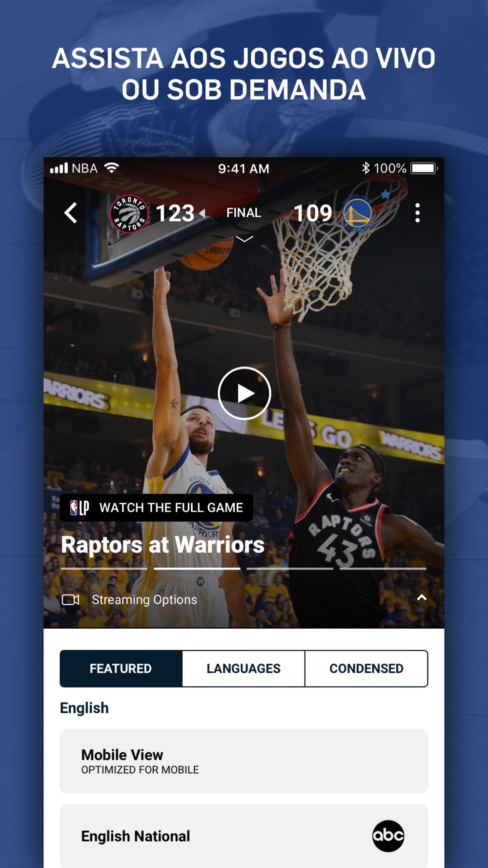The height and width of the screenshot is (868, 488).
Task: Switch to the FEATURED tab
Action: pos(121,668)
